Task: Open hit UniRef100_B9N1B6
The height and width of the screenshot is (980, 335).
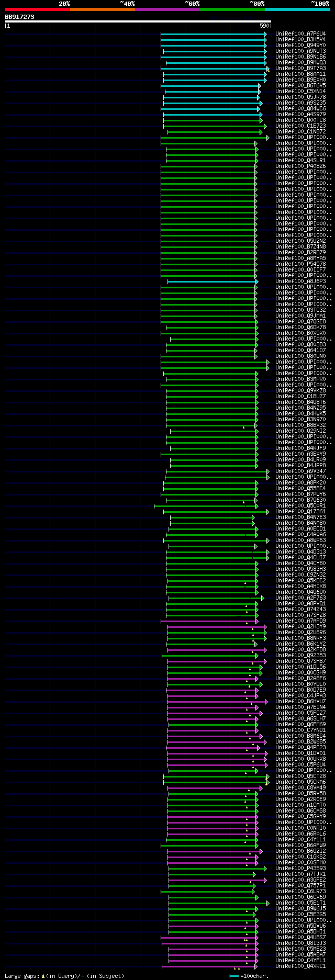Action: tap(300, 57)
